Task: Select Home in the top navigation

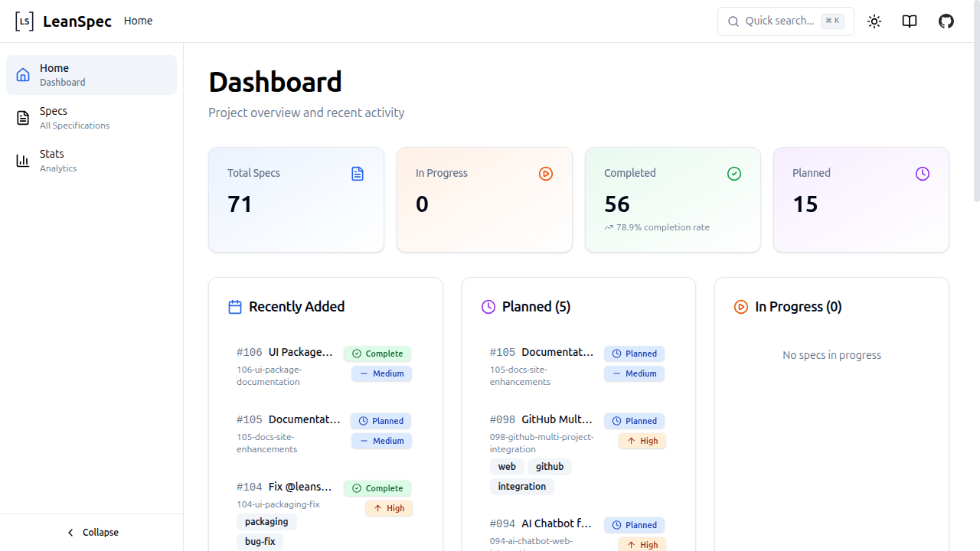Action: pyautogui.click(x=138, y=21)
